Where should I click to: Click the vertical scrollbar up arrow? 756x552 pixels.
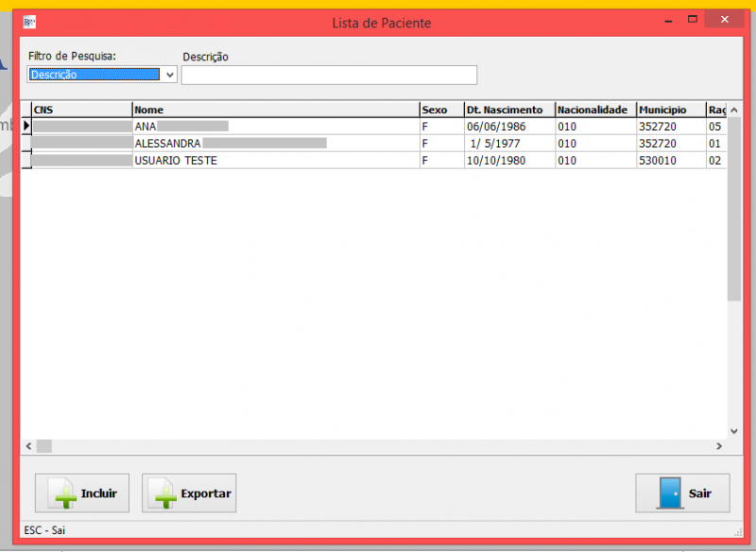734,109
